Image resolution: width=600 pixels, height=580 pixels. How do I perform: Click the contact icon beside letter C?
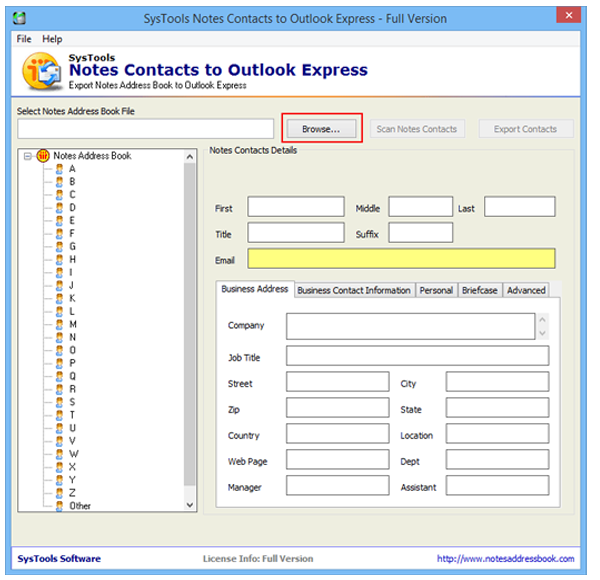[59, 195]
